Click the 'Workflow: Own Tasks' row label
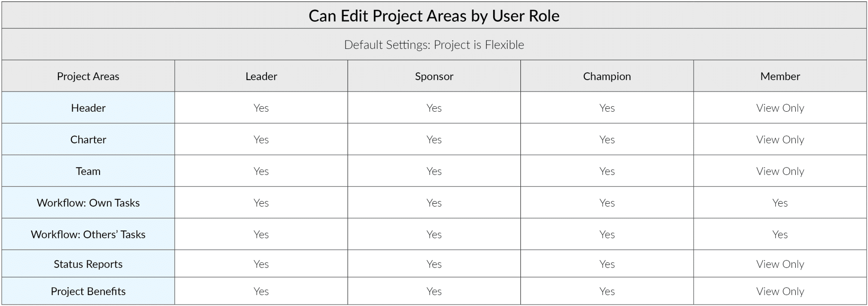 (88, 203)
